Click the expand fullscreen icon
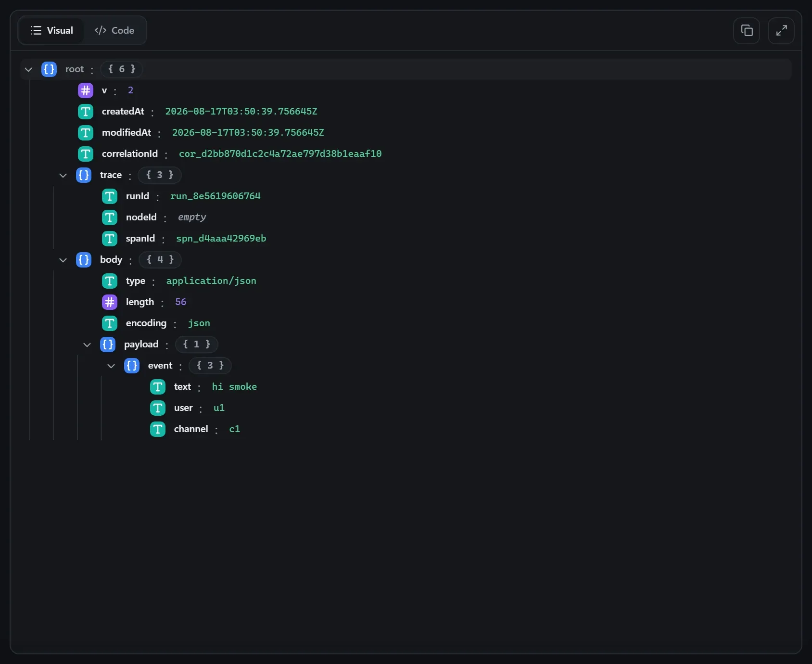 (781, 31)
